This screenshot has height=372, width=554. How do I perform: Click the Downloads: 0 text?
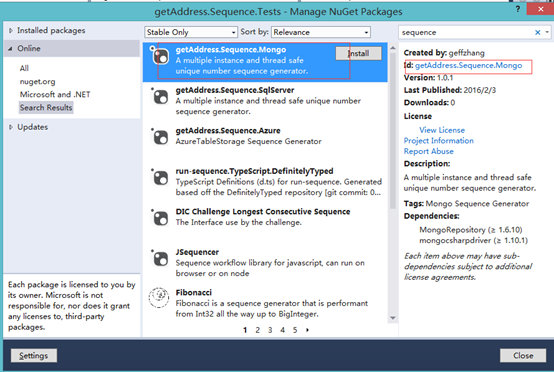[429, 102]
